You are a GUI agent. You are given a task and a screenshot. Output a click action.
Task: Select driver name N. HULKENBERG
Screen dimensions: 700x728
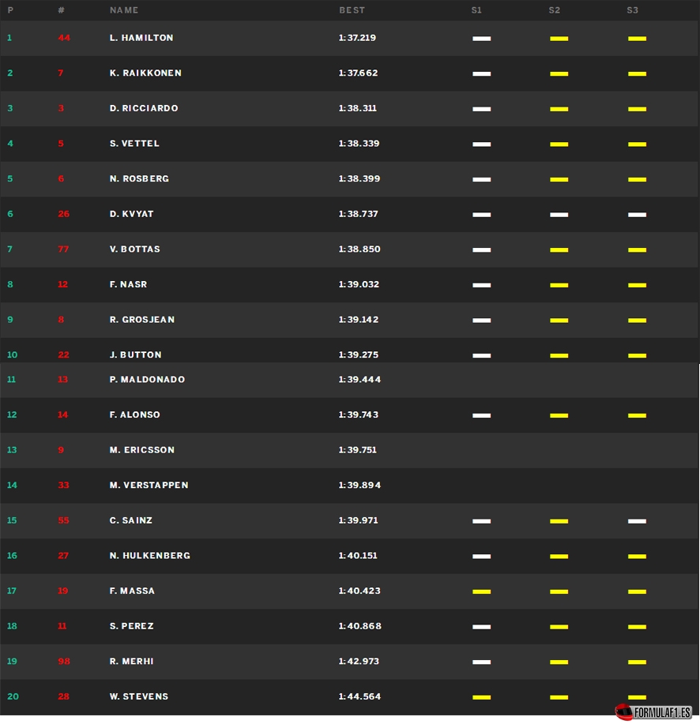tap(149, 555)
